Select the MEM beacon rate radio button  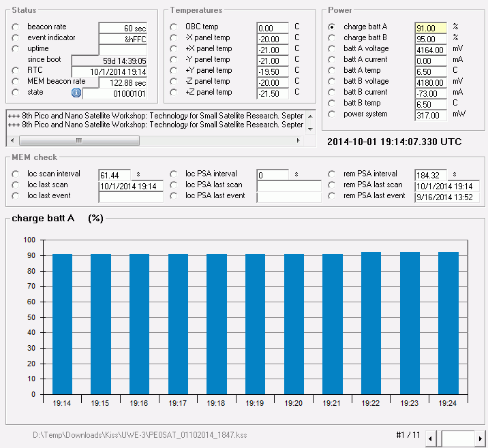(x=15, y=82)
